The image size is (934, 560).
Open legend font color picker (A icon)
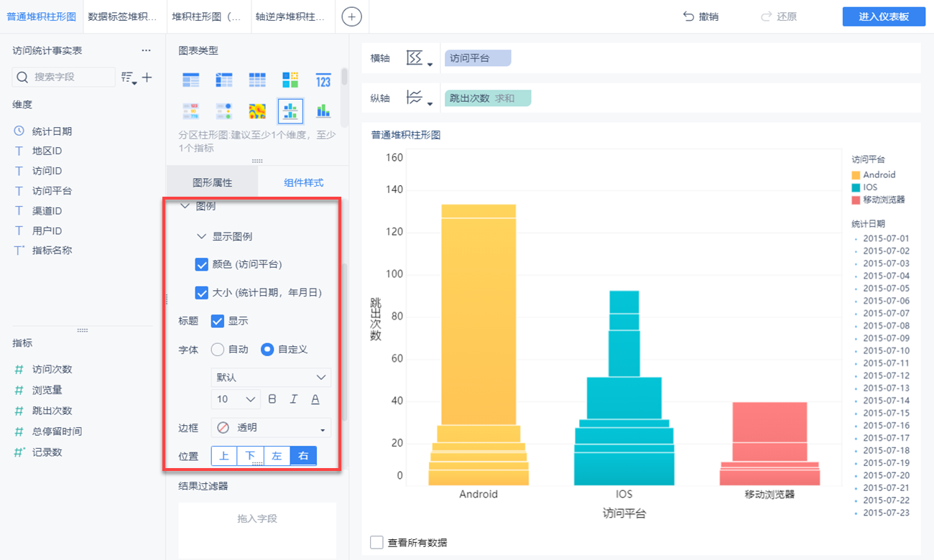pos(315,399)
